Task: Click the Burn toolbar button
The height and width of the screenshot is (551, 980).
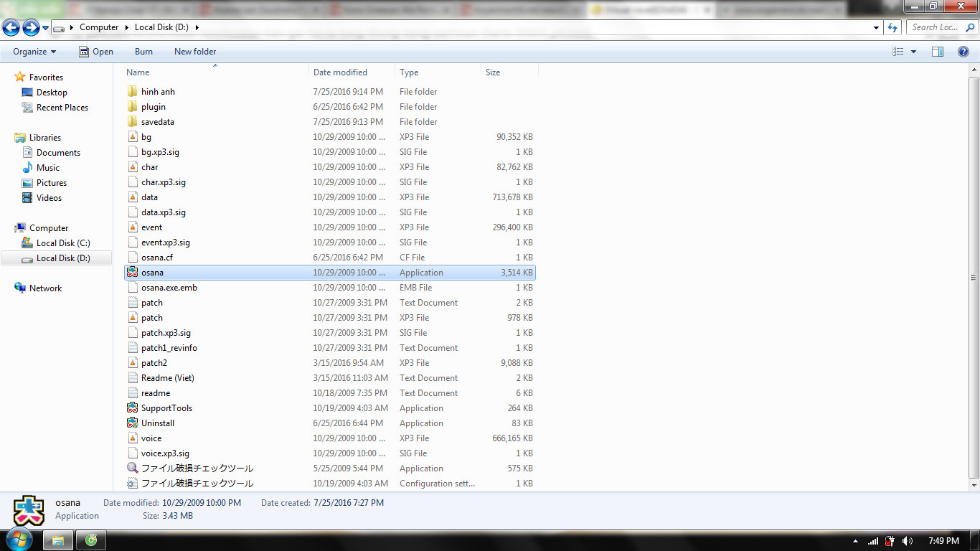Action: (143, 52)
